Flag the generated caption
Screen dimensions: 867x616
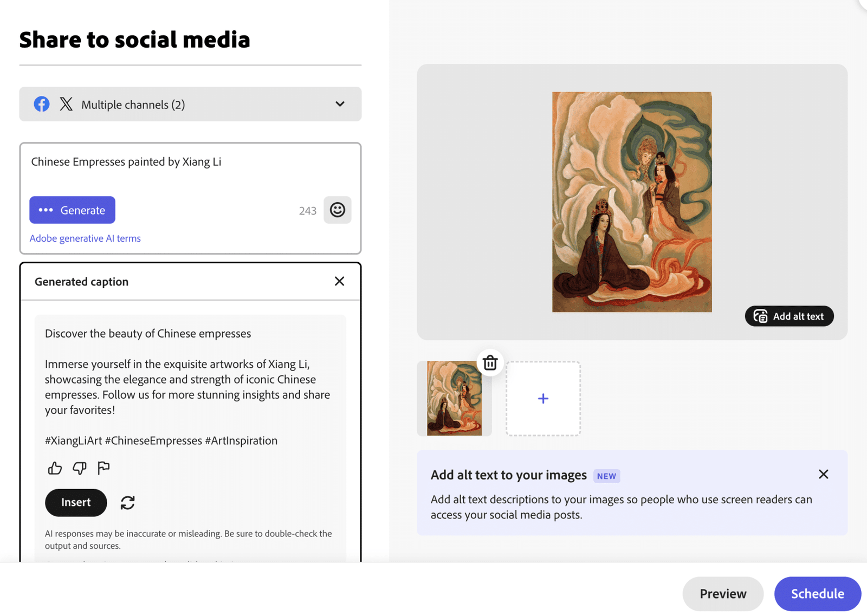click(103, 468)
